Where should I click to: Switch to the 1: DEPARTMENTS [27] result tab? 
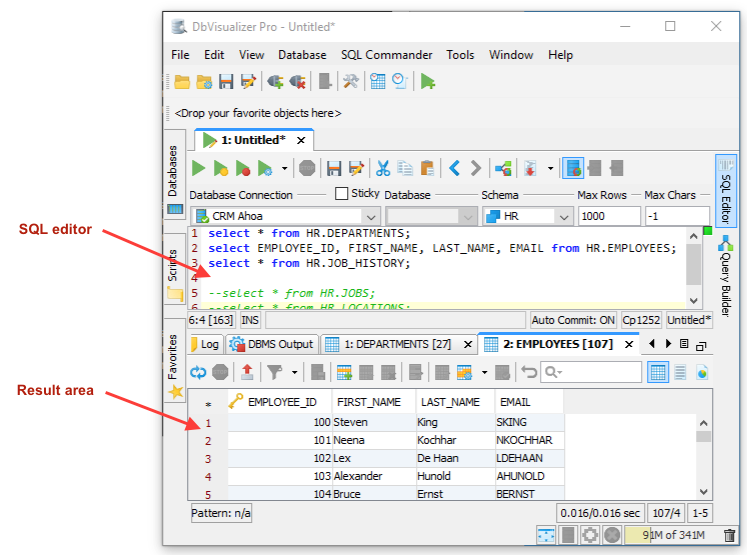[398, 344]
